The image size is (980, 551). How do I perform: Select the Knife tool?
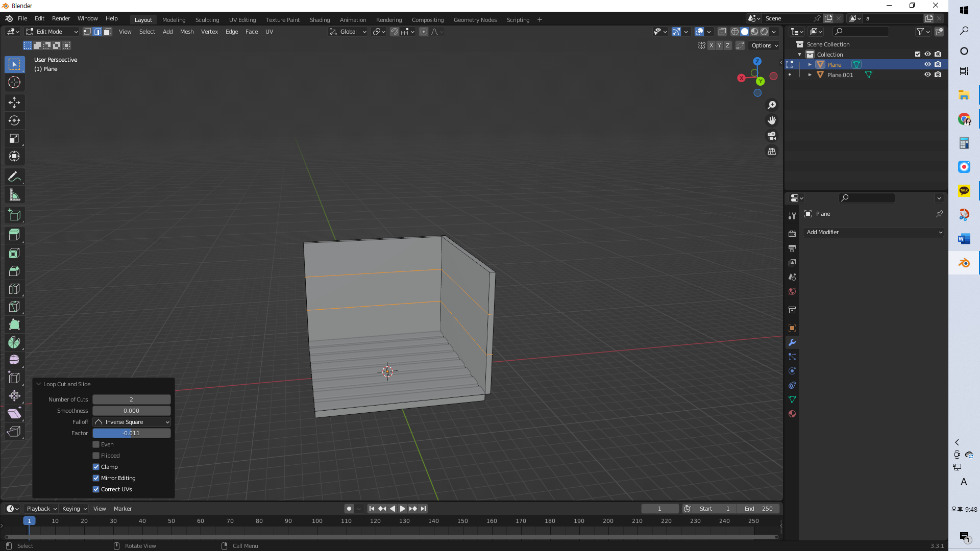(x=14, y=307)
